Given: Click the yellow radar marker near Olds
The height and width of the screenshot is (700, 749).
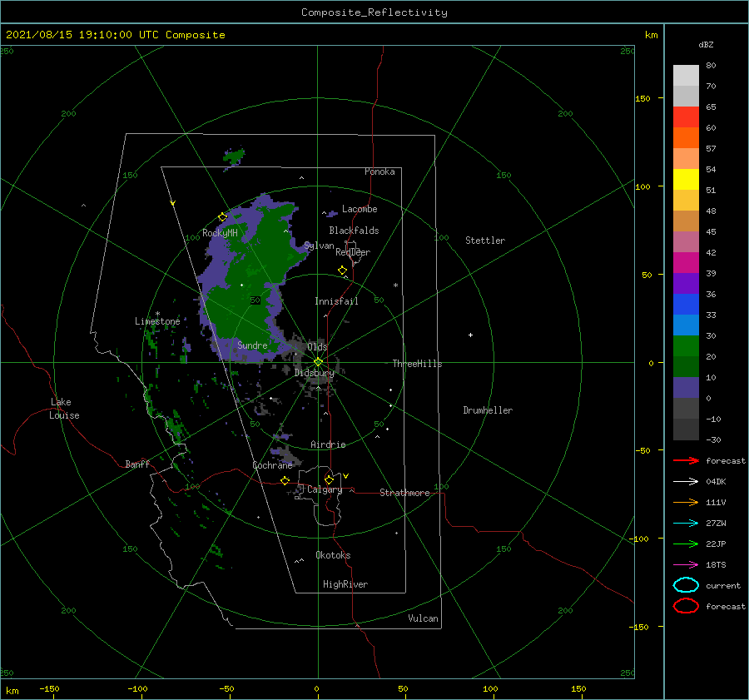Looking at the screenshot, I should tap(318, 362).
